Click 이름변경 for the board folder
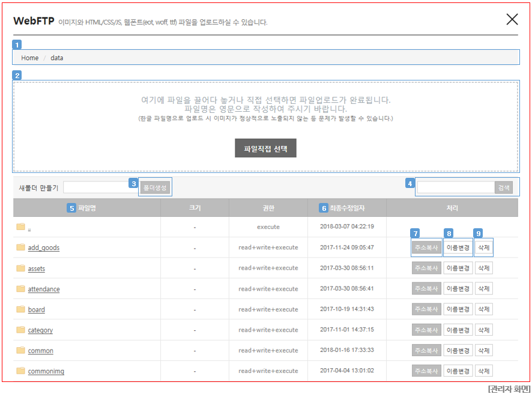Viewport: 532px width, 394px height. [458, 309]
